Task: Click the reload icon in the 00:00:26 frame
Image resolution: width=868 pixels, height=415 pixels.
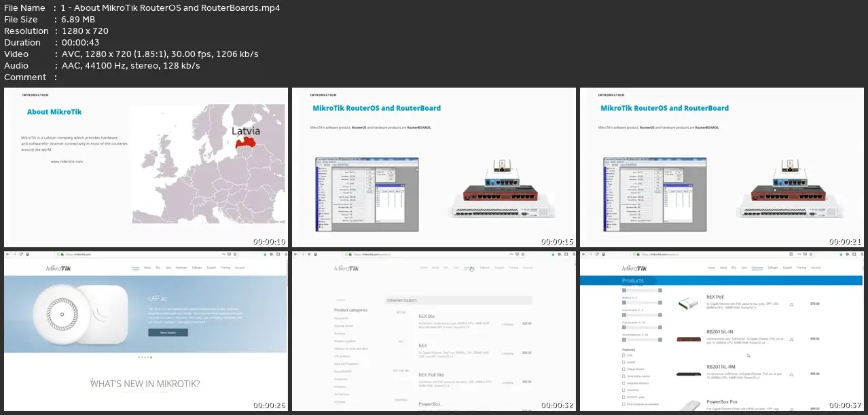Action: tap(20, 254)
